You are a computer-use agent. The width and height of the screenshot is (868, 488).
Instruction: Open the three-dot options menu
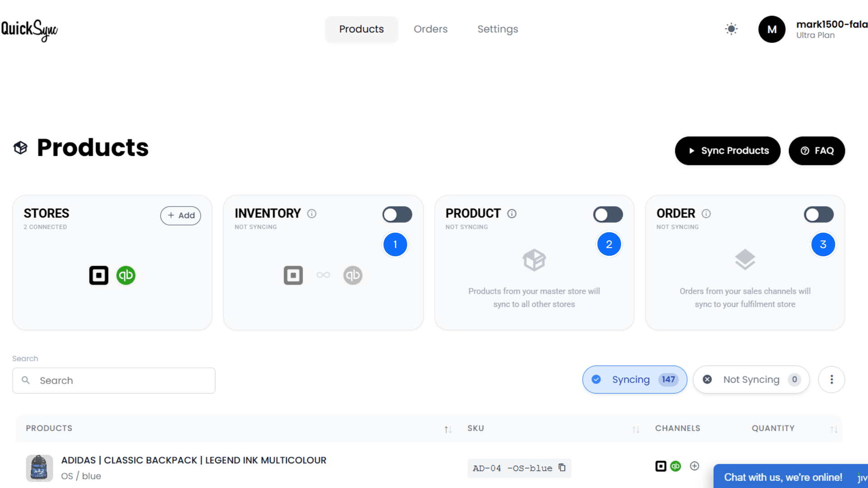(x=831, y=380)
